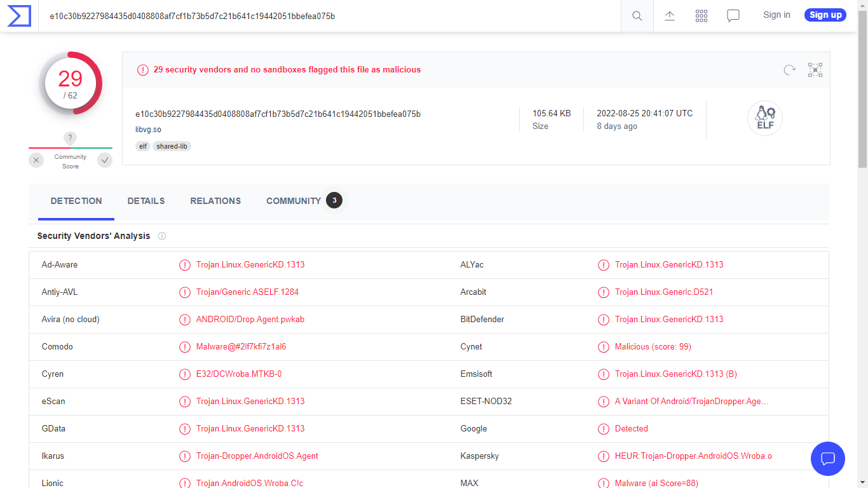This screenshot has width=868, height=488.
Task: Click the Sign up button
Action: (x=825, y=15)
